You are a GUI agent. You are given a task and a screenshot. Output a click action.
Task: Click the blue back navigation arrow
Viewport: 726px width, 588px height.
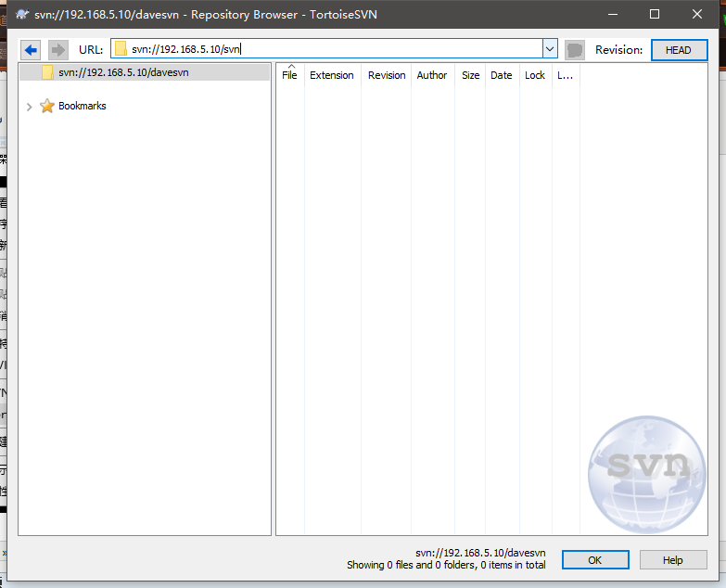[x=31, y=49]
